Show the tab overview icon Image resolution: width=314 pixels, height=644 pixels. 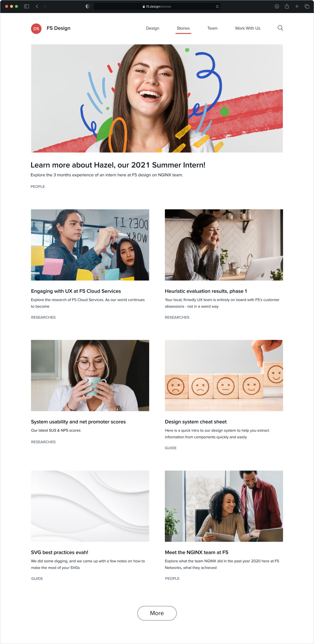pos(307,7)
